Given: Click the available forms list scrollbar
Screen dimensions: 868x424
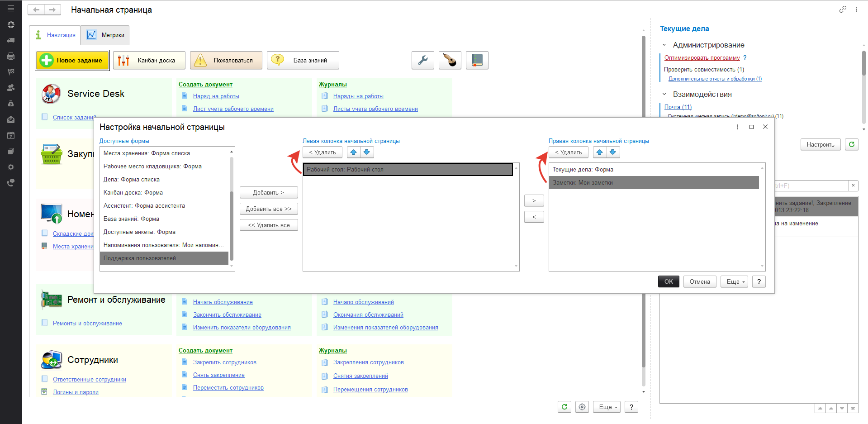Looking at the screenshot, I should pyautogui.click(x=232, y=208).
